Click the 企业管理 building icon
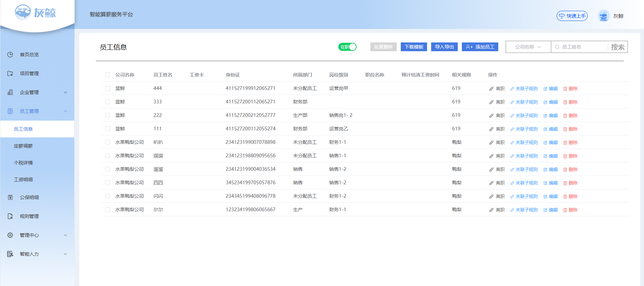The width and height of the screenshot is (644, 286). click(10, 92)
